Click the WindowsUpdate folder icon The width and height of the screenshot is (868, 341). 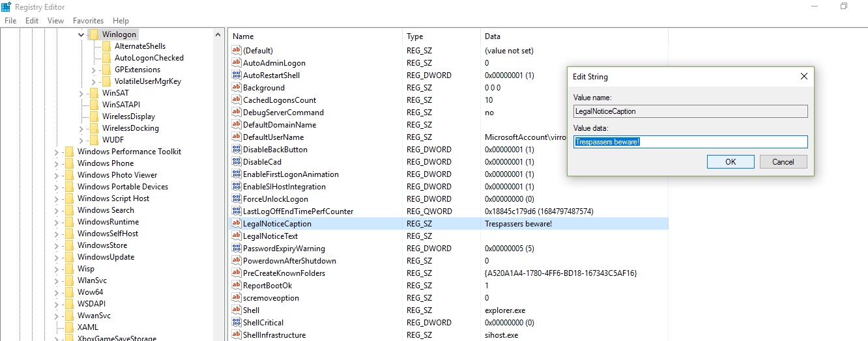[69, 257]
